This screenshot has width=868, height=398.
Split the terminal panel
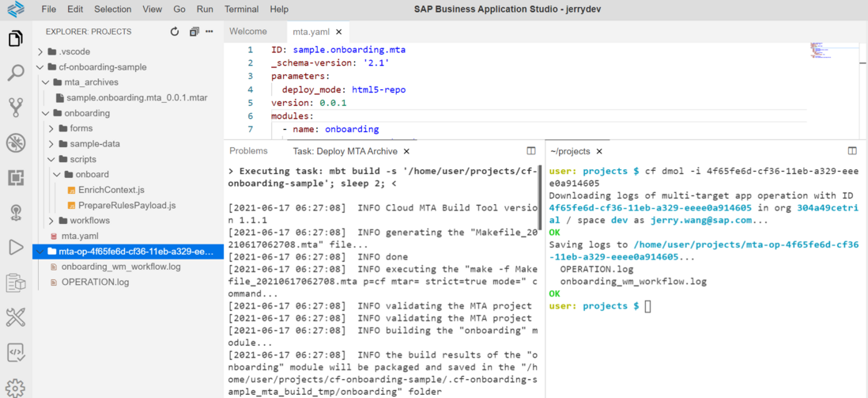(852, 151)
